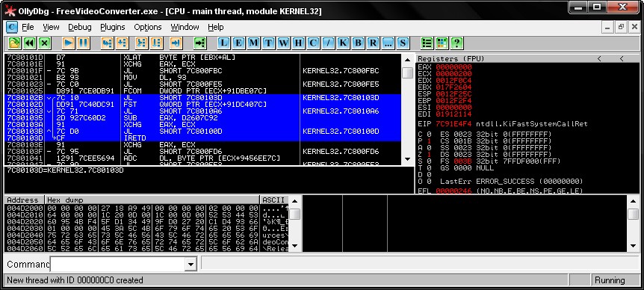Show Patches window with the slash button

(x=328, y=43)
